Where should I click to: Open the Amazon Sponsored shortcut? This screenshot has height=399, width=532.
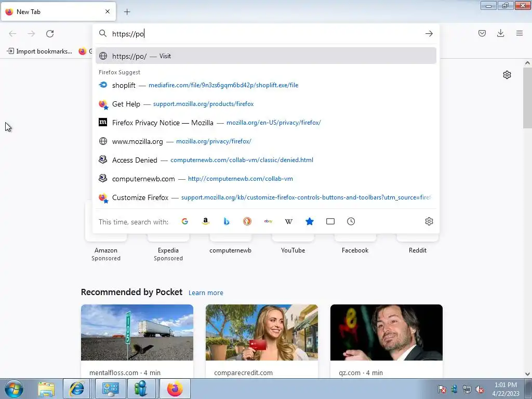106,250
